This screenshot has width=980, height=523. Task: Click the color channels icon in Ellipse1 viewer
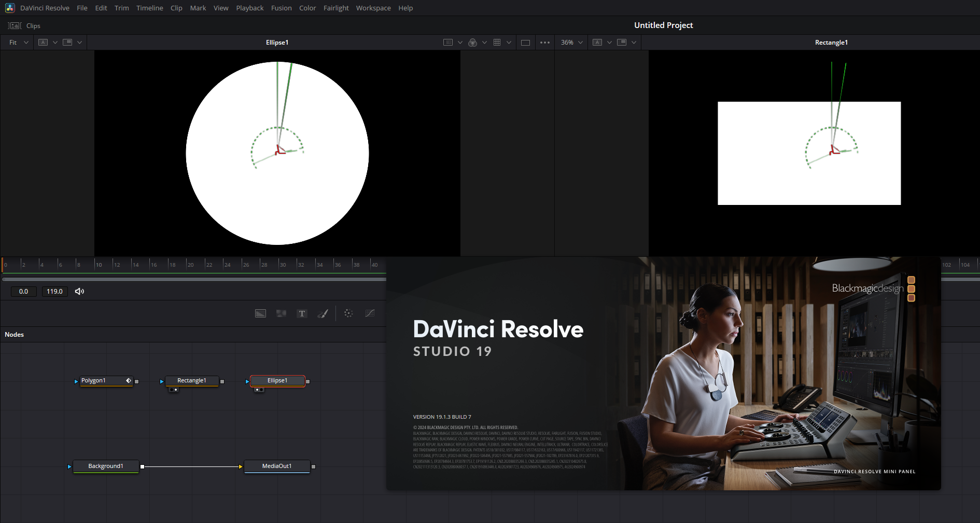(472, 43)
